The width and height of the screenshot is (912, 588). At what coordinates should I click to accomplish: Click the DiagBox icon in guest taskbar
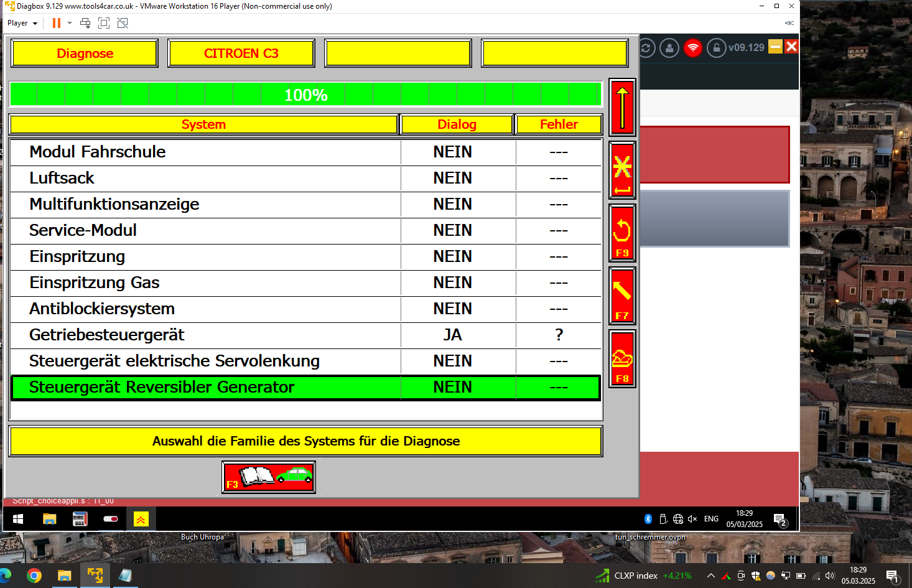click(80, 519)
